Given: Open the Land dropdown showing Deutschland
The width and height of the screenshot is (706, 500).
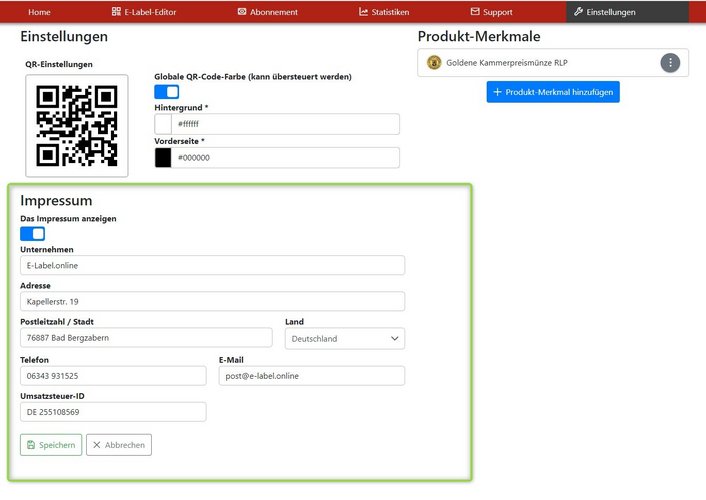Looking at the screenshot, I should pyautogui.click(x=345, y=339).
